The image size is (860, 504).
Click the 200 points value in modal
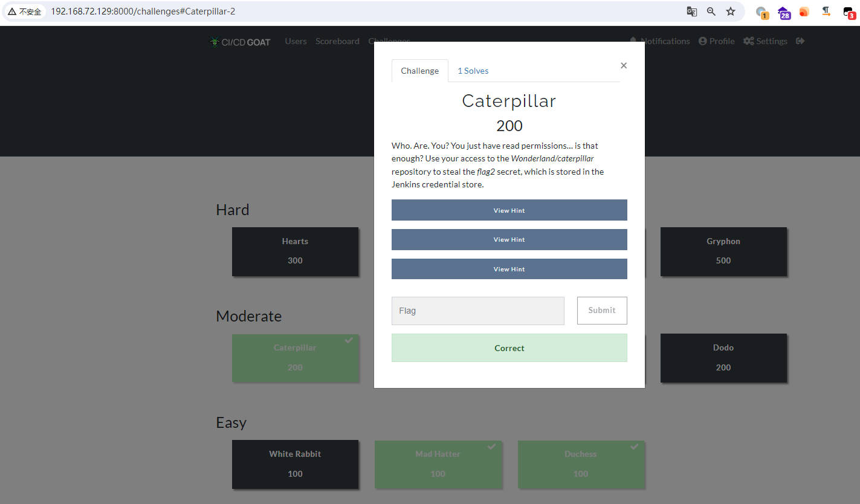509,126
